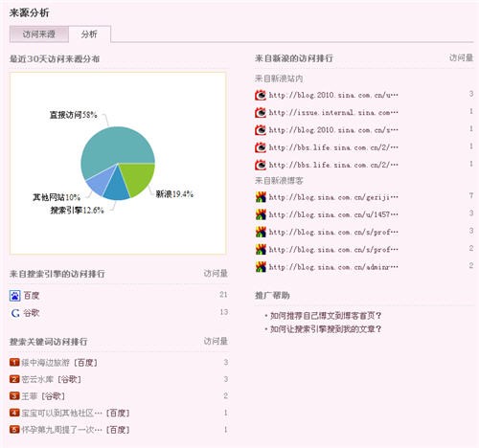479x448 pixels.
Task: Click visit count 13 for 谷歌
Action: point(224,312)
